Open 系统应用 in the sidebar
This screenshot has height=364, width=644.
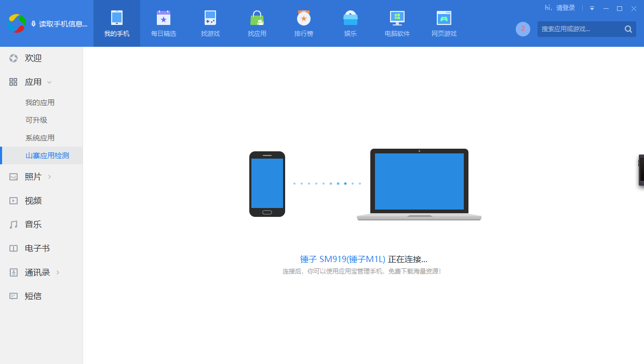(x=41, y=138)
